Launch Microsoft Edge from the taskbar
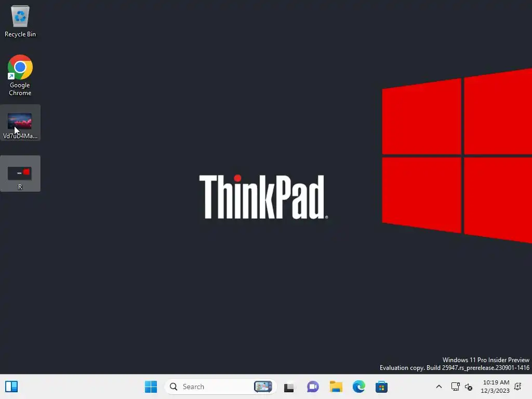Viewport: 532px width, 399px height. 358,387
